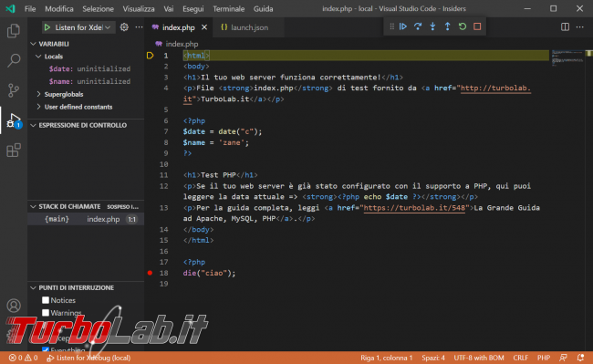
Task: Change line ending CRLF setting
Action: (x=520, y=358)
